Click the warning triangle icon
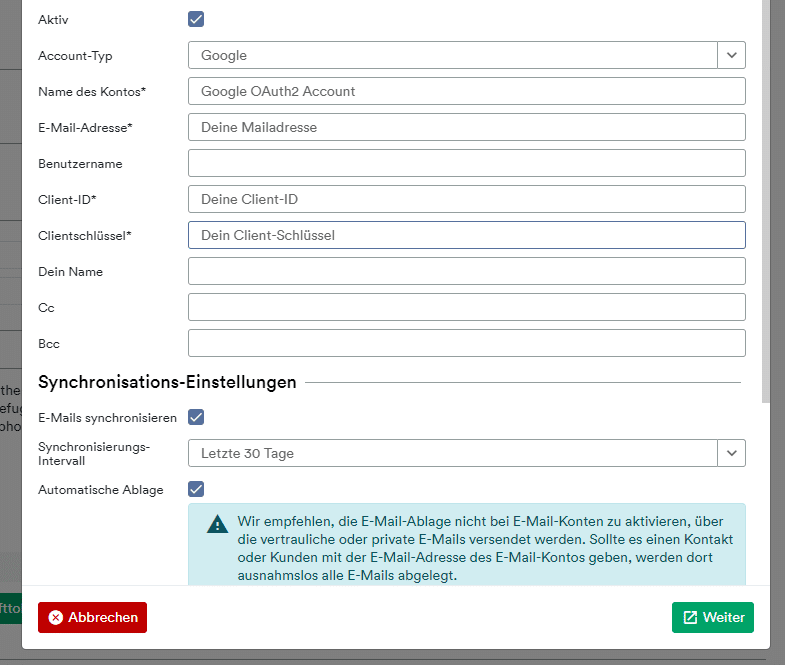785x665 pixels. click(217, 524)
